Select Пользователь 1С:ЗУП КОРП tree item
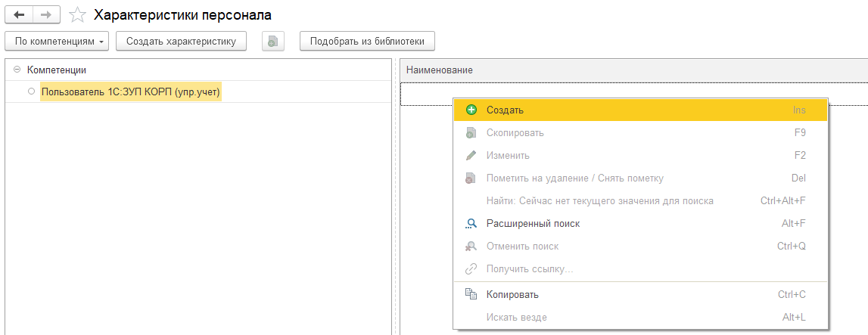This screenshot has height=335, width=868. [131, 92]
